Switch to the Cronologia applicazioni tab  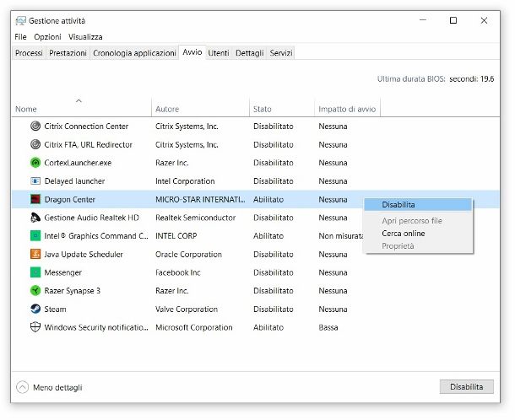[x=134, y=53]
